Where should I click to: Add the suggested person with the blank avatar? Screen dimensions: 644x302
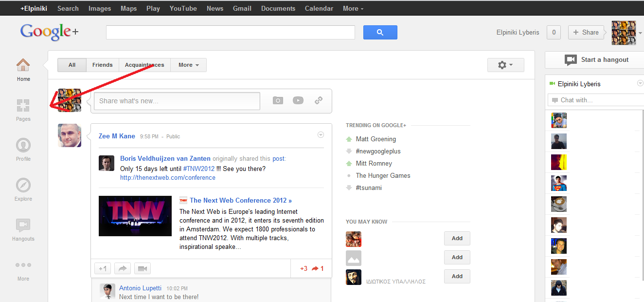pyautogui.click(x=457, y=257)
